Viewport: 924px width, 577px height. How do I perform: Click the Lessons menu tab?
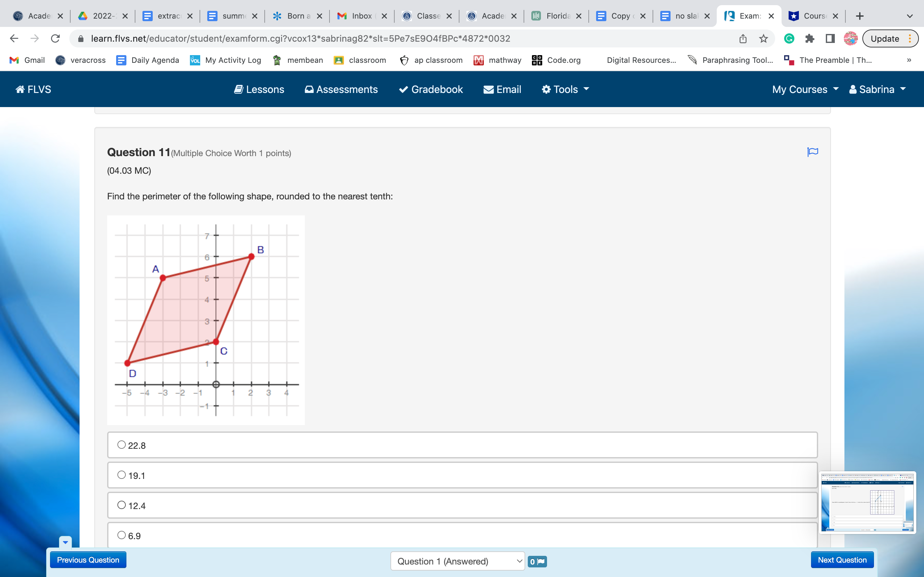tap(259, 89)
